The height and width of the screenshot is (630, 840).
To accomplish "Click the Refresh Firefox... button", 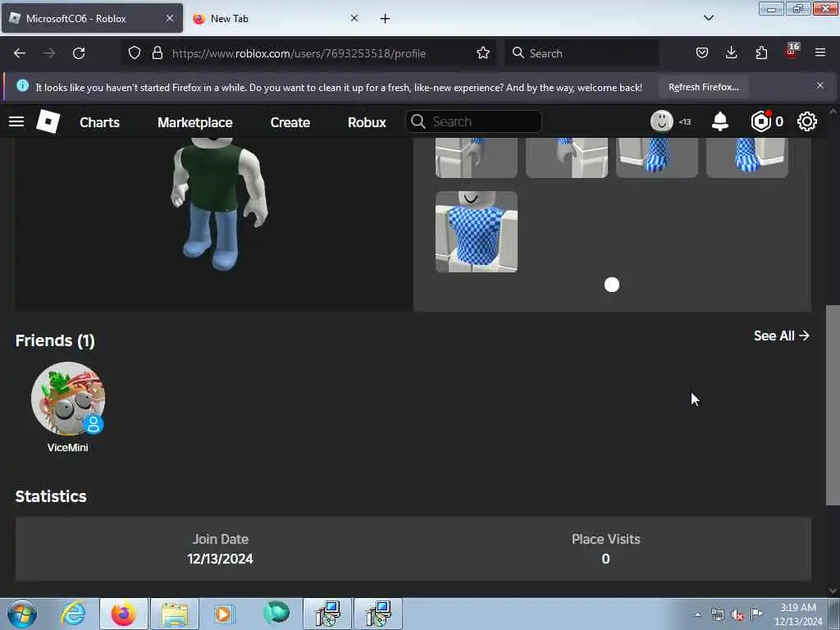I will pyautogui.click(x=703, y=87).
